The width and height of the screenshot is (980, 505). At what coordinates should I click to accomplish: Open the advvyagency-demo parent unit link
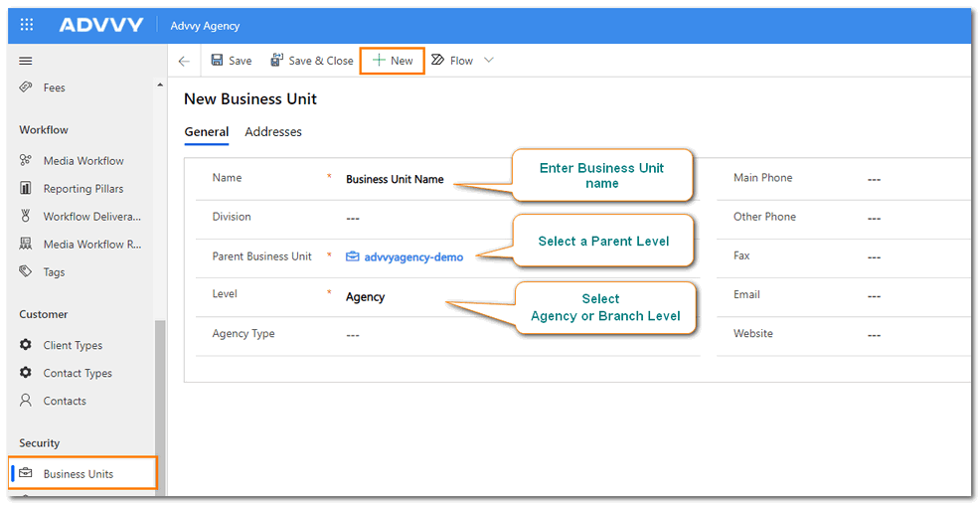point(412,256)
